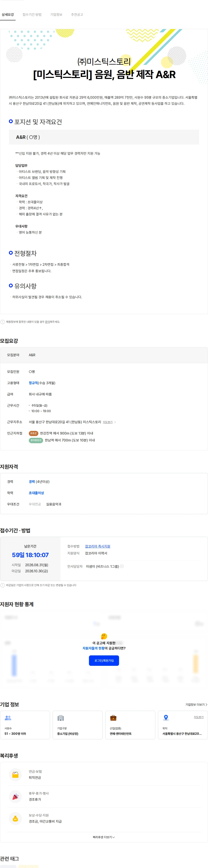Click the 중소기업 (비상장) card
The width and height of the screenshot is (208, 868).
point(78,725)
